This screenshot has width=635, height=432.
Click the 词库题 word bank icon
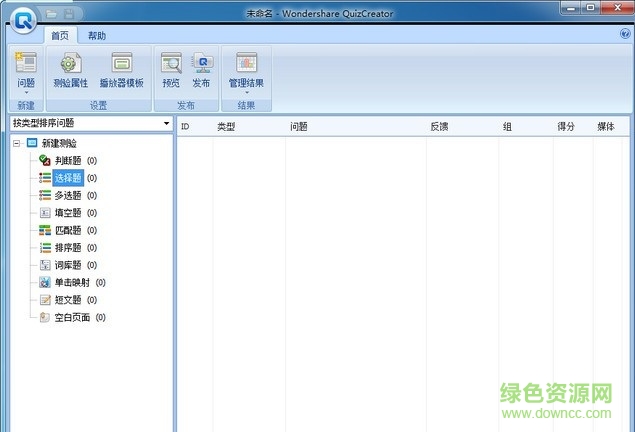click(x=45, y=265)
